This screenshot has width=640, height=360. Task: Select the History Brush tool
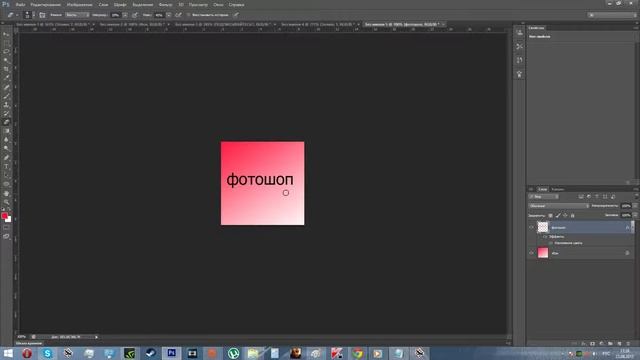click(6, 113)
